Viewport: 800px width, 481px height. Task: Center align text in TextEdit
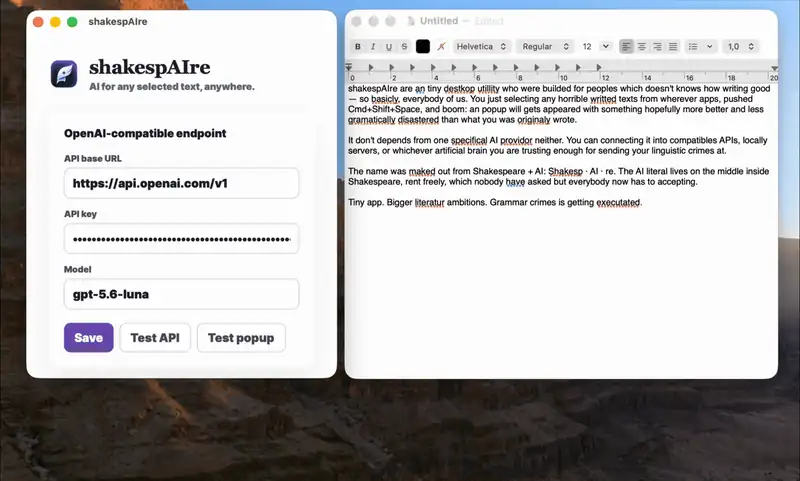pyautogui.click(x=642, y=46)
